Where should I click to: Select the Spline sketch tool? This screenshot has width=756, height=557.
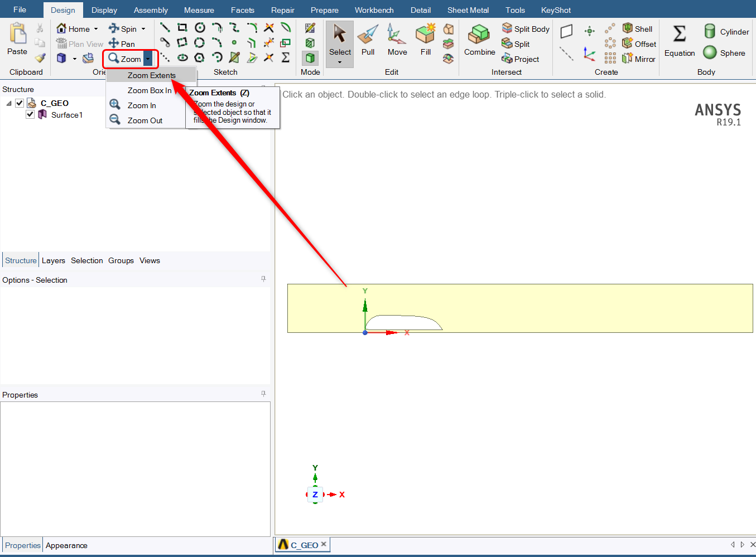pyautogui.click(x=234, y=27)
